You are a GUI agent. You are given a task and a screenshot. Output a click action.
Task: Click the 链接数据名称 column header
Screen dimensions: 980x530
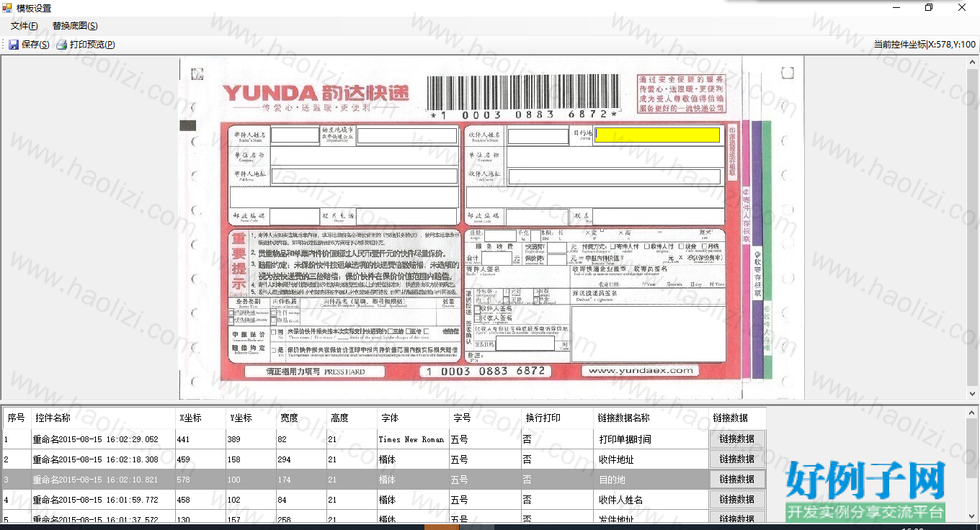coord(651,418)
